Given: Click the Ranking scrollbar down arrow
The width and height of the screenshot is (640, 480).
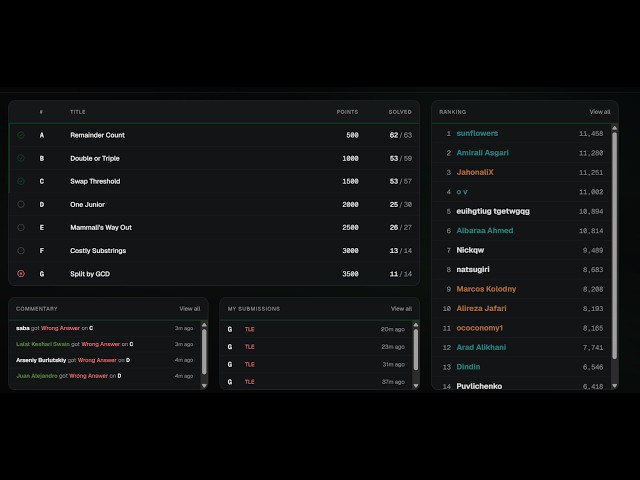Looking at the screenshot, I should click(x=614, y=385).
